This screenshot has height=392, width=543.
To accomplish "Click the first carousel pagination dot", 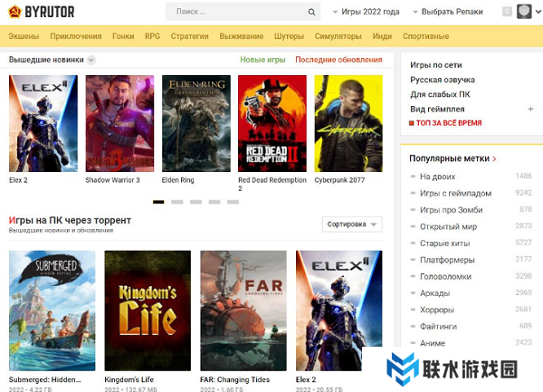I will [158, 202].
